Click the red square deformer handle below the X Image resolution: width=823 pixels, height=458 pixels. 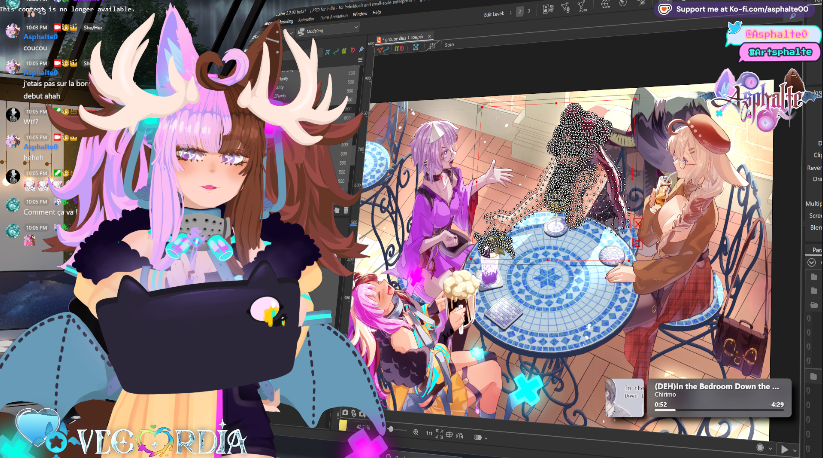coord(637,244)
